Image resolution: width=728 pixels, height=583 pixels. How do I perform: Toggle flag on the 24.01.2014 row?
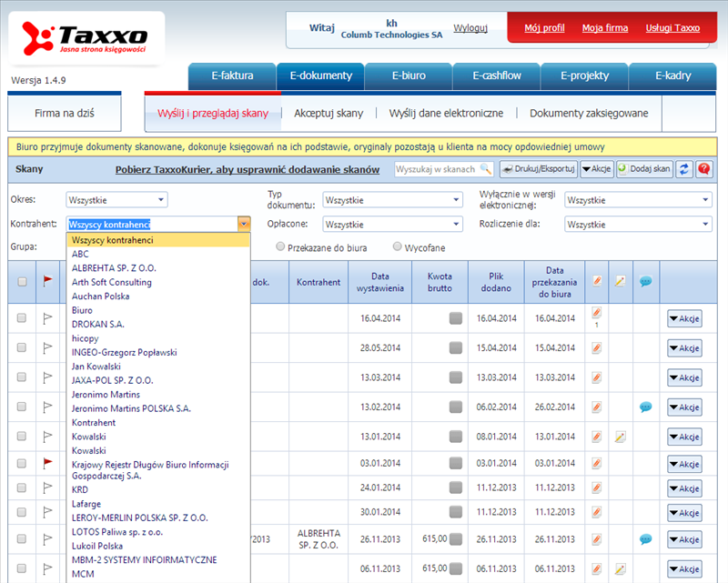pyautogui.click(x=48, y=488)
